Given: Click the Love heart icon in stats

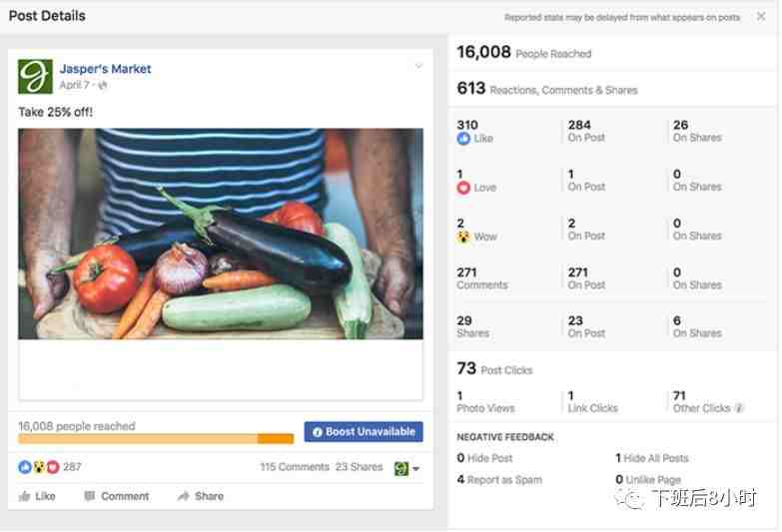Looking at the screenshot, I should coord(463,188).
